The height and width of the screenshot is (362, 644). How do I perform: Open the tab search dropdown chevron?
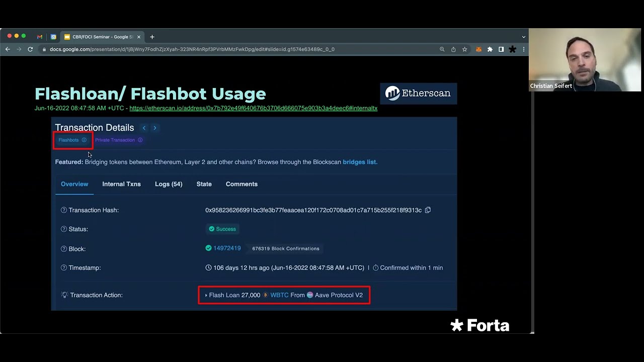tap(524, 37)
